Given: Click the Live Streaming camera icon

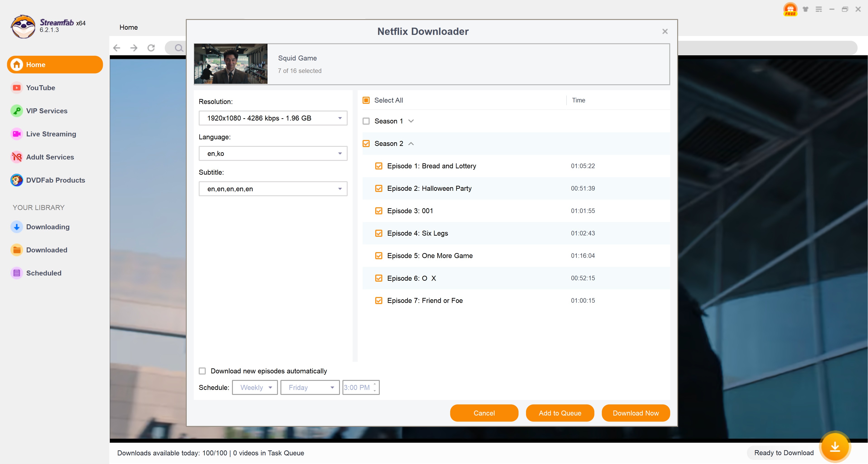Looking at the screenshot, I should click(x=17, y=134).
